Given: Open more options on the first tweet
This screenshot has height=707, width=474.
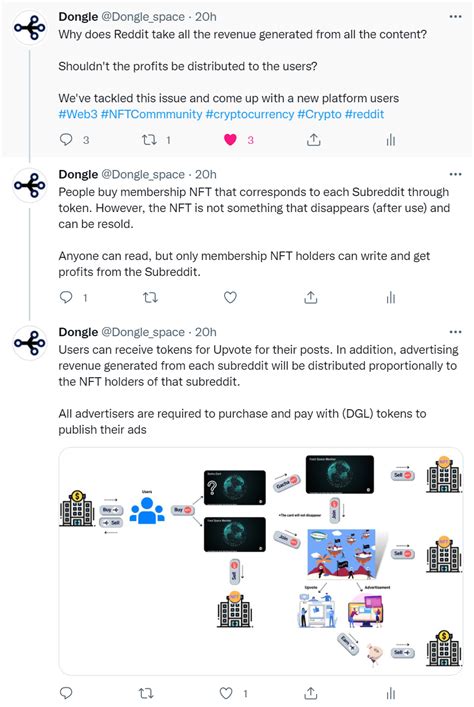Looking at the screenshot, I should tap(456, 17).
